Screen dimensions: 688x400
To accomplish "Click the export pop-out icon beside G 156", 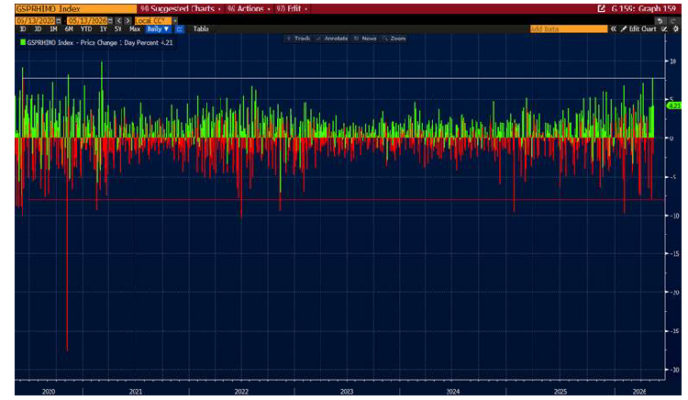I will click(602, 8).
